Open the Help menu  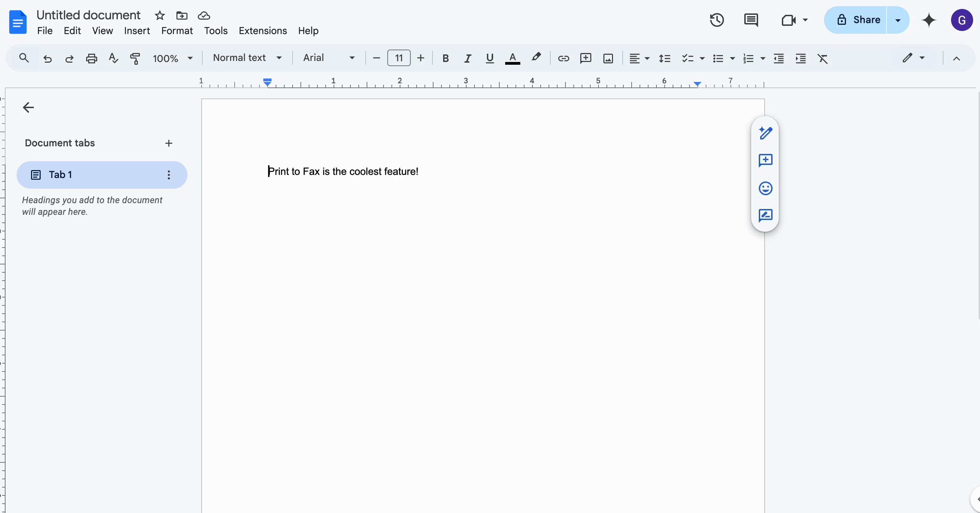point(308,31)
